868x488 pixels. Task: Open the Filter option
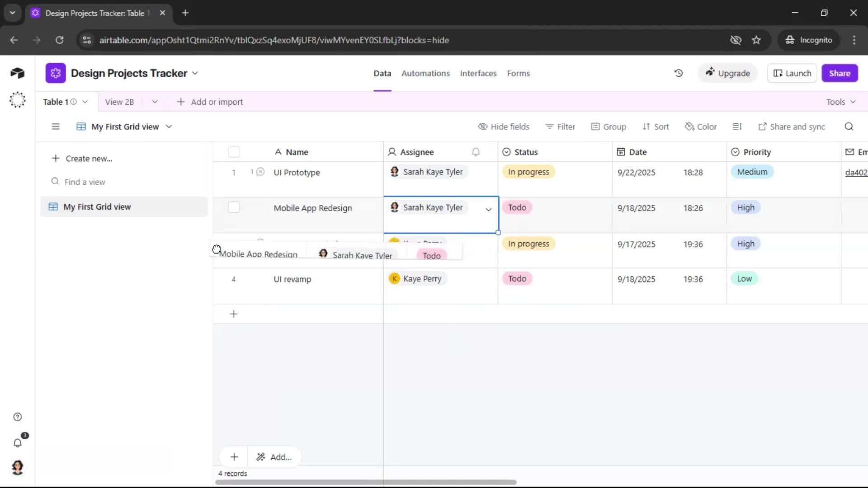560,127
